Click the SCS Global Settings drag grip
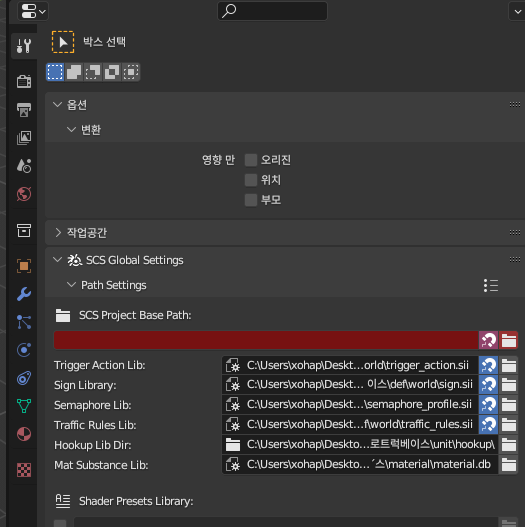This screenshot has height=527, width=525. (x=515, y=259)
